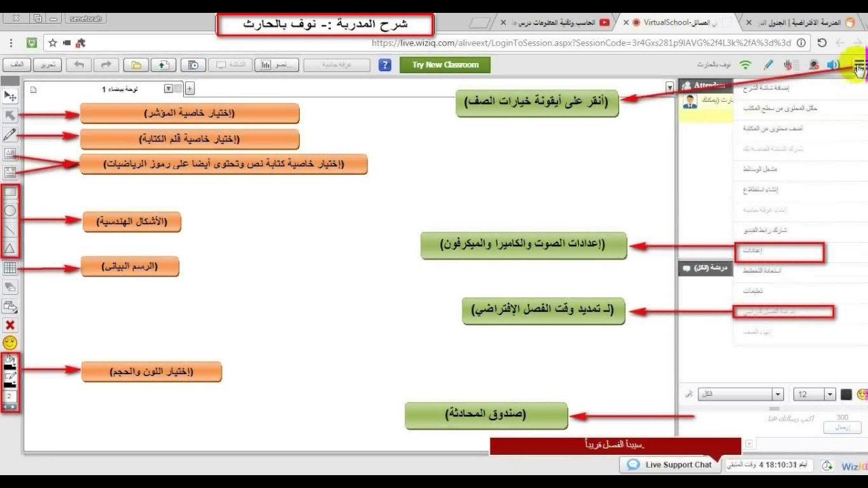The width and height of the screenshot is (868, 488).
Task: Open the الملف file menu
Action: [17, 65]
